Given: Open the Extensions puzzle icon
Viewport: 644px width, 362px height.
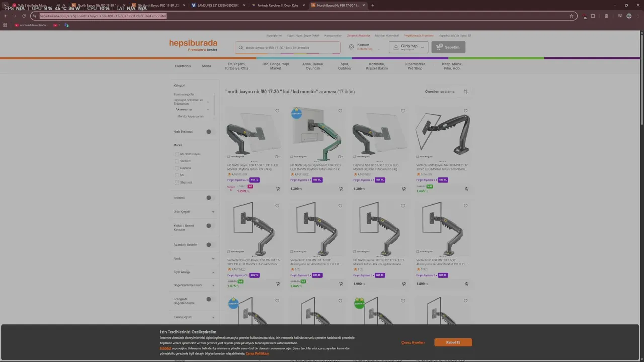Looking at the screenshot, I should [x=593, y=16].
